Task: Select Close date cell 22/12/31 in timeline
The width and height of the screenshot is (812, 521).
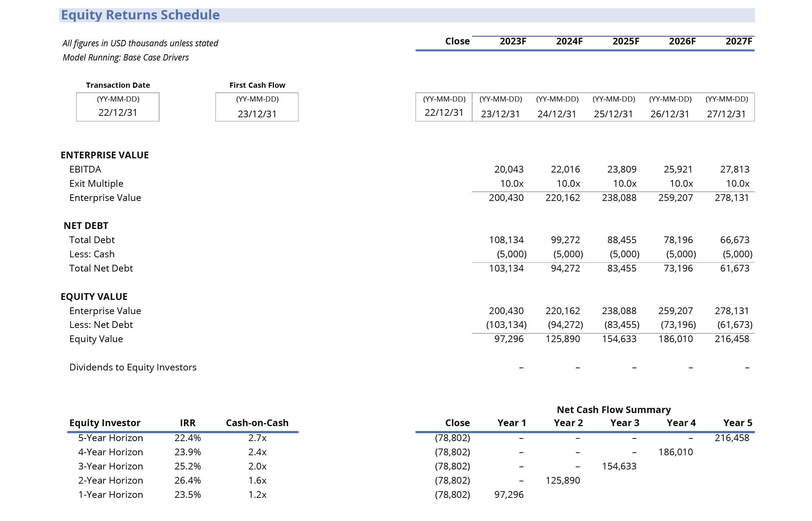Action: pos(444,112)
